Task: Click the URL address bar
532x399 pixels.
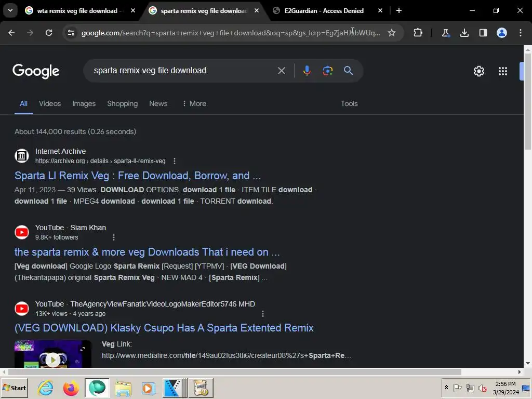Action: [x=231, y=33]
